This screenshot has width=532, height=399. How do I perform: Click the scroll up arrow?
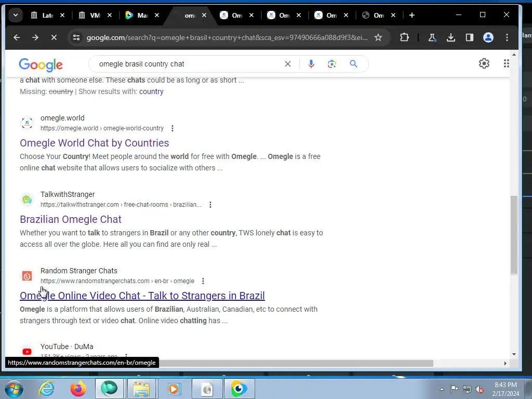pos(514,54)
